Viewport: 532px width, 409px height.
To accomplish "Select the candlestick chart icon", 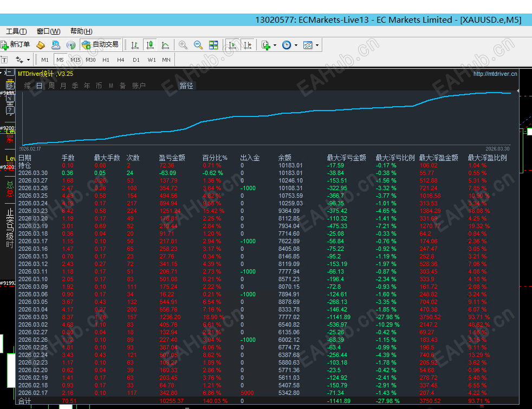I will pos(150,45).
